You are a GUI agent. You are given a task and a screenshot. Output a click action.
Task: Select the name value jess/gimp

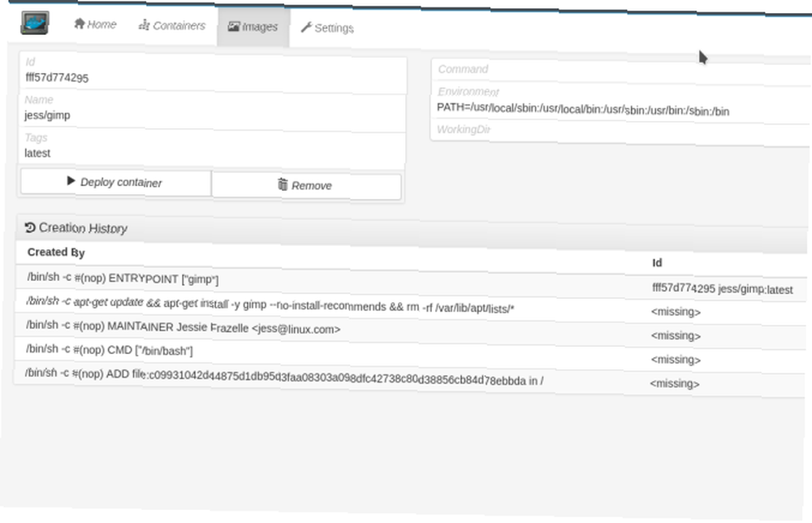(47, 115)
